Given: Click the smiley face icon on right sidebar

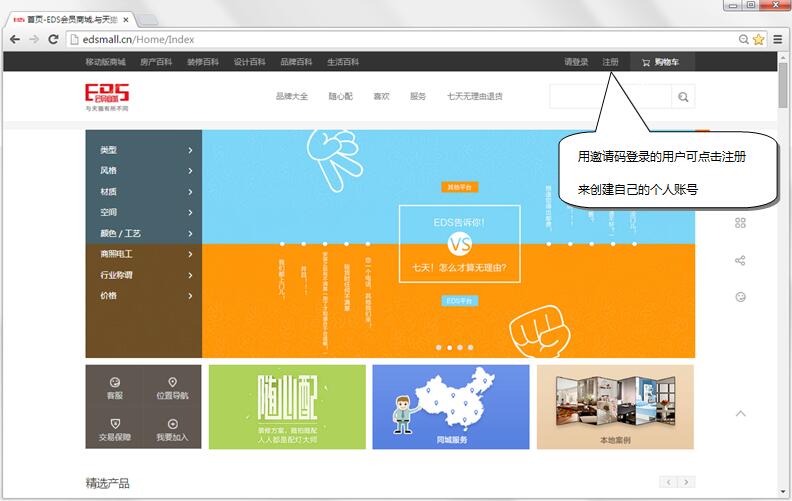Looking at the screenshot, I should pyautogui.click(x=740, y=297).
